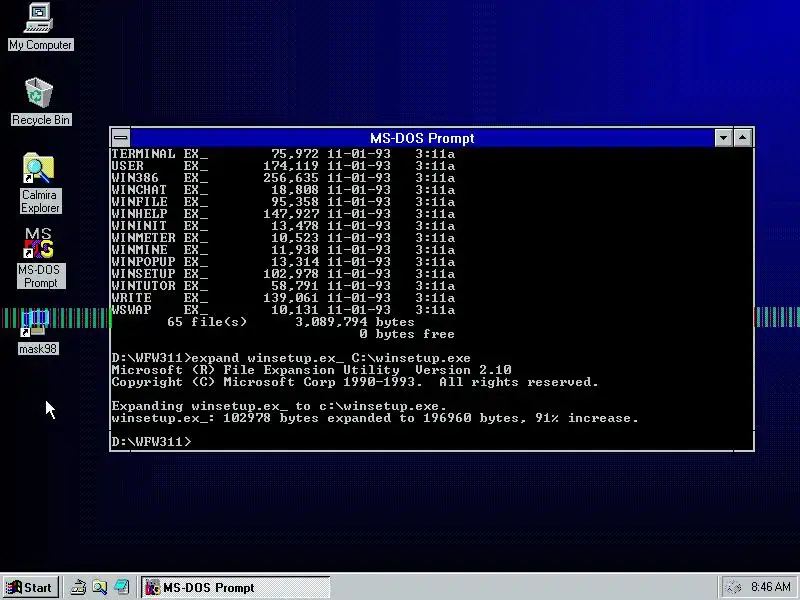Click the WINPOPUP EX_ row

point(283,262)
